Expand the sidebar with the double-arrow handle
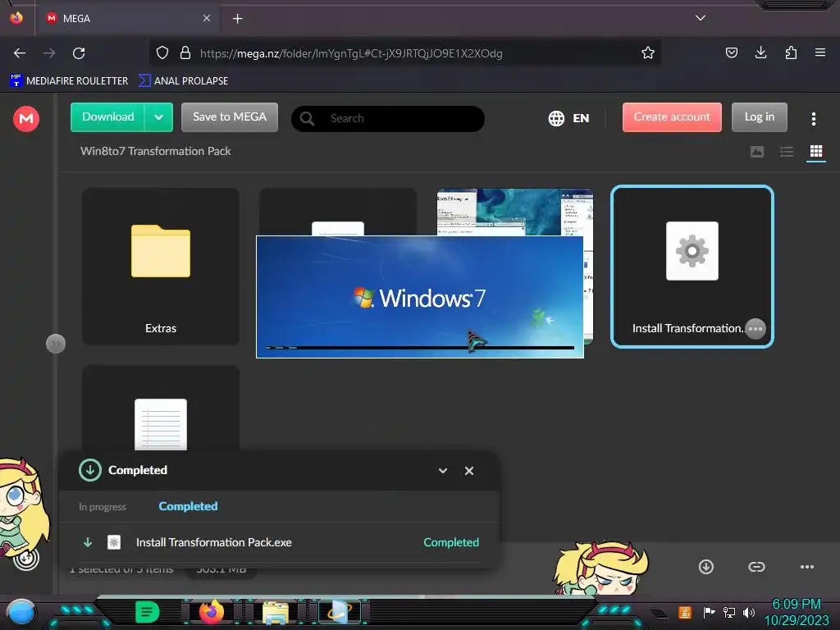Screen dimensions: 840x630 point(56,344)
